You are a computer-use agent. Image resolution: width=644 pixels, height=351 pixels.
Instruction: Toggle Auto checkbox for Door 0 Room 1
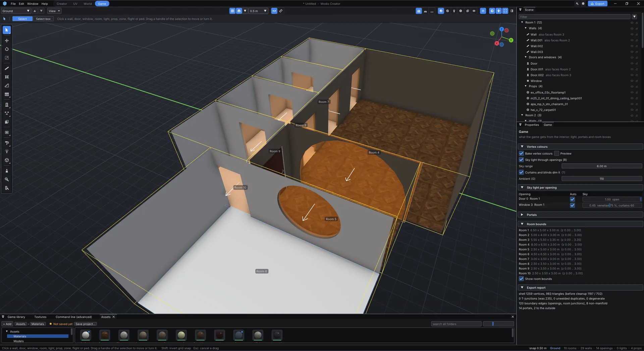point(572,199)
